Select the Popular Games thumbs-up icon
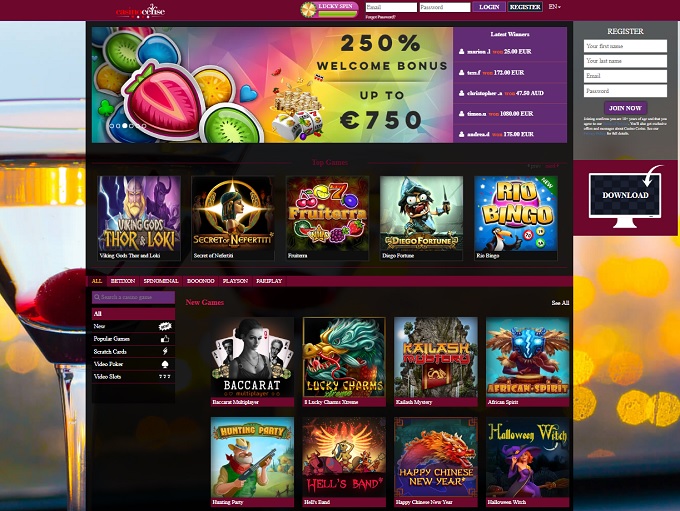This screenshot has width=680, height=511. [165, 339]
